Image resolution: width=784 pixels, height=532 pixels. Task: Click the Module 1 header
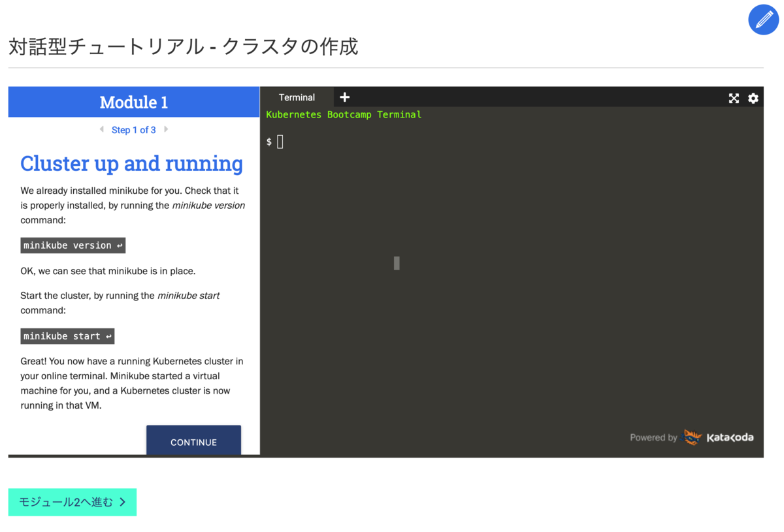tap(134, 102)
